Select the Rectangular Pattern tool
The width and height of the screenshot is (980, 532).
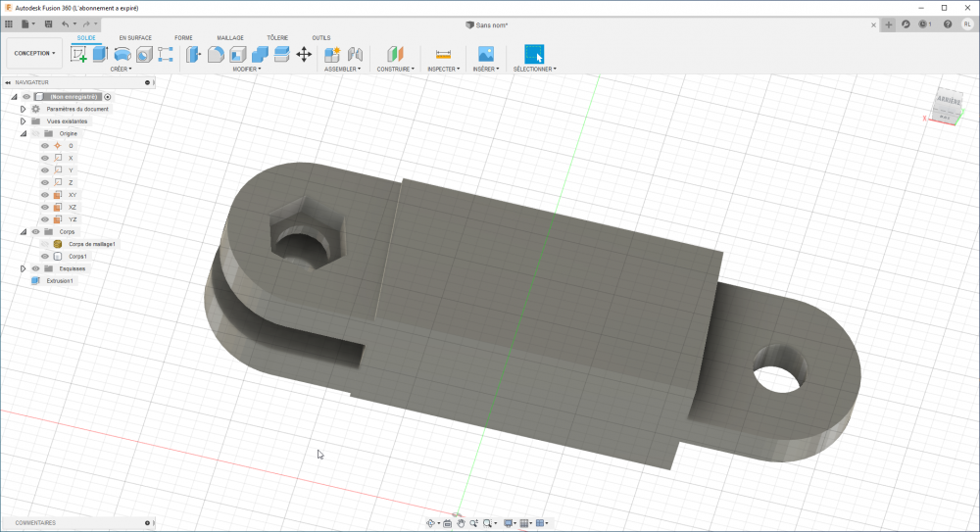point(166,55)
